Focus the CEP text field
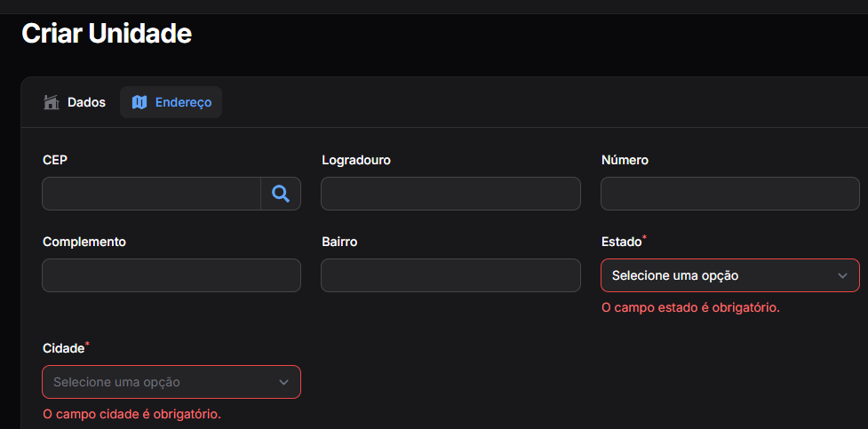The image size is (868, 429). pyautogui.click(x=151, y=194)
